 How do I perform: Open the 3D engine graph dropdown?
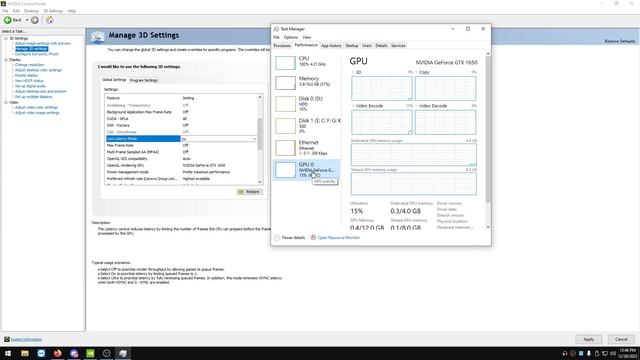(353, 72)
